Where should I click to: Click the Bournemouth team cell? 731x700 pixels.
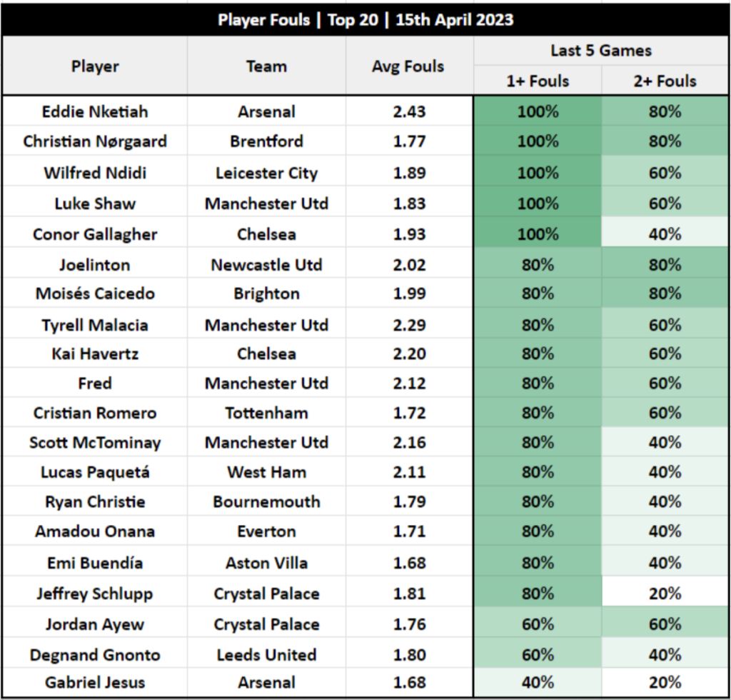(266, 501)
